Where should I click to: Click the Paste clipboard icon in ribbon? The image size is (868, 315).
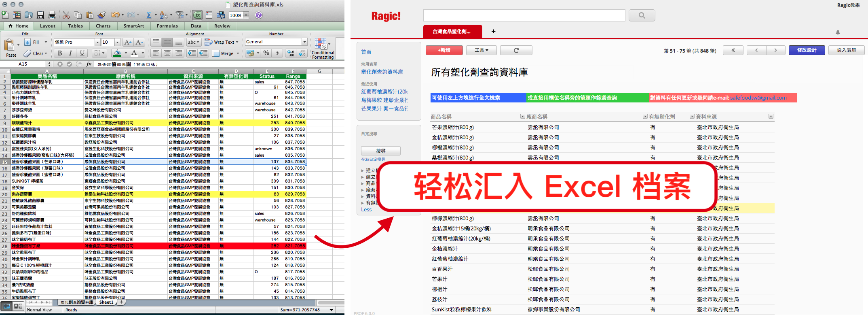[9, 44]
